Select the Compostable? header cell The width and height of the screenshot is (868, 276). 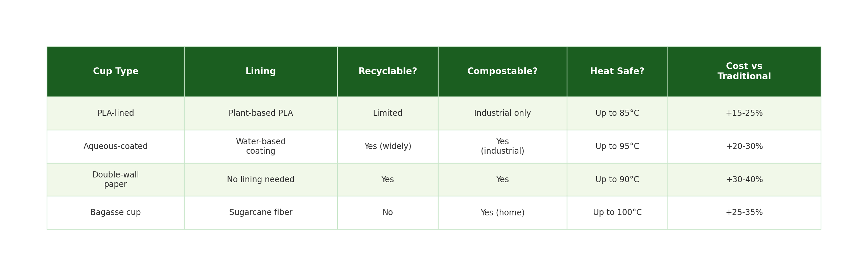coord(502,71)
